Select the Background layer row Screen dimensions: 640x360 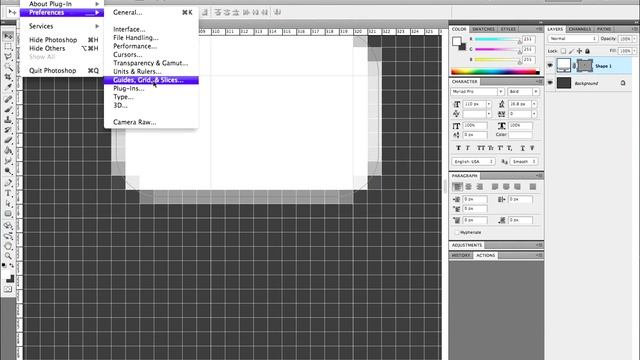[x=589, y=83]
